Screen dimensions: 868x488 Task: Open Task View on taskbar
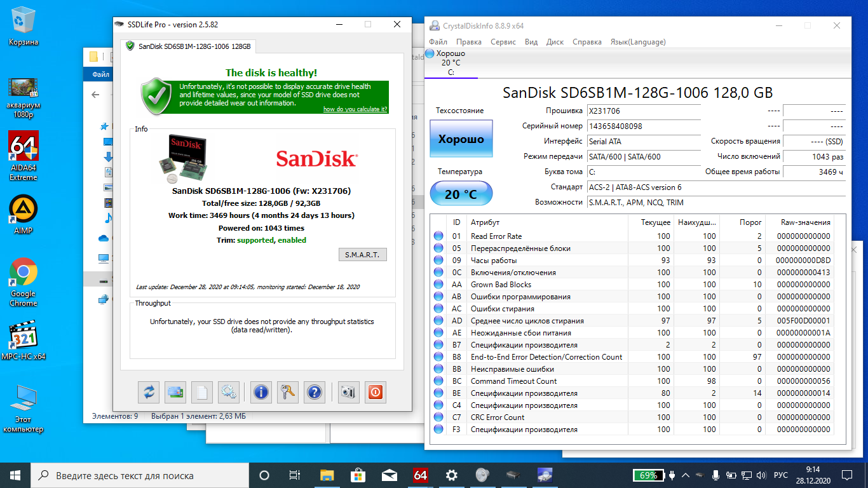(x=295, y=475)
